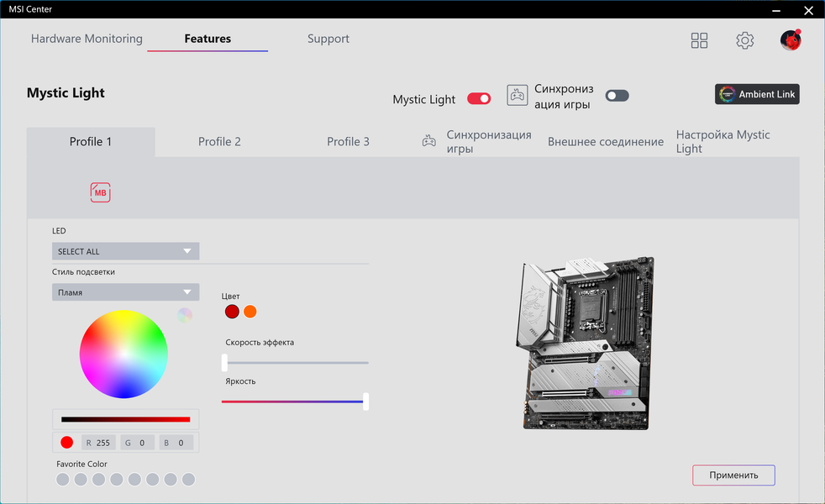Pick a hue on the color wheel

[x=123, y=354]
